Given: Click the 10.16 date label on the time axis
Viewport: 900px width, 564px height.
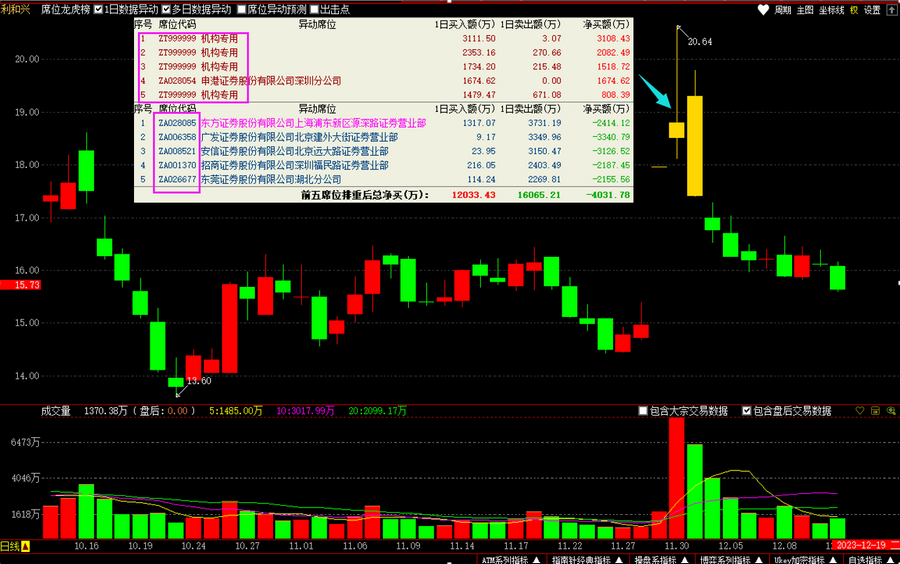Looking at the screenshot, I should pyautogui.click(x=86, y=546).
